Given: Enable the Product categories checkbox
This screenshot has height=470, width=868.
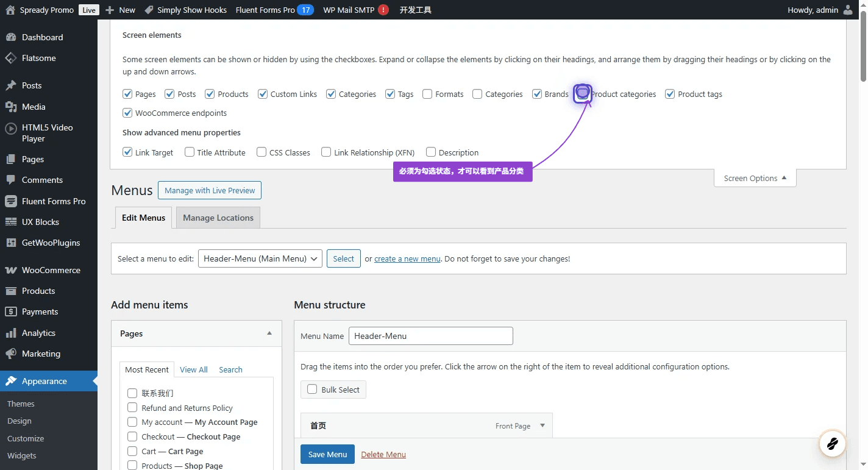Looking at the screenshot, I should pyautogui.click(x=583, y=94).
